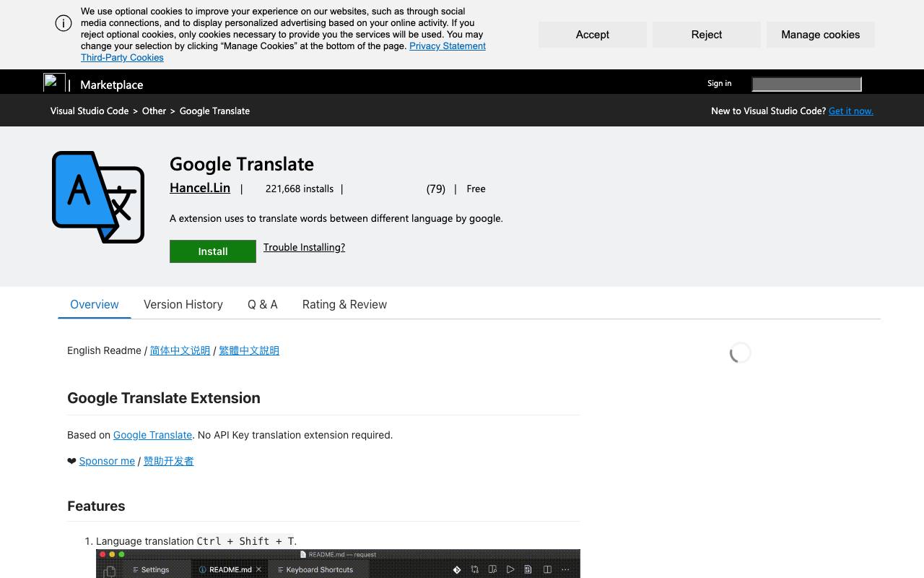Open the 'Trouble Installing?' help link

[x=304, y=247]
